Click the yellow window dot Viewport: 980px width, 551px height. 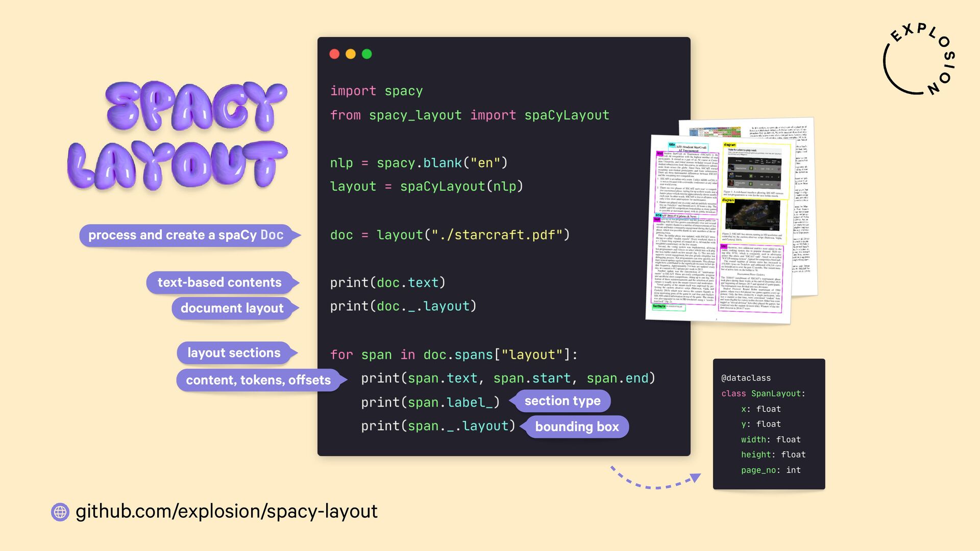[351, 54]
